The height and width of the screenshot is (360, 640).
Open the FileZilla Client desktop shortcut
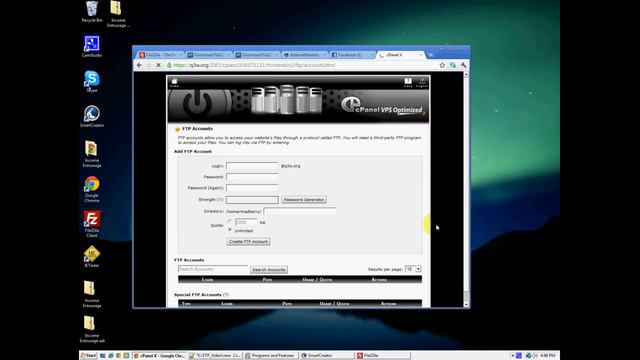point(92,224)
